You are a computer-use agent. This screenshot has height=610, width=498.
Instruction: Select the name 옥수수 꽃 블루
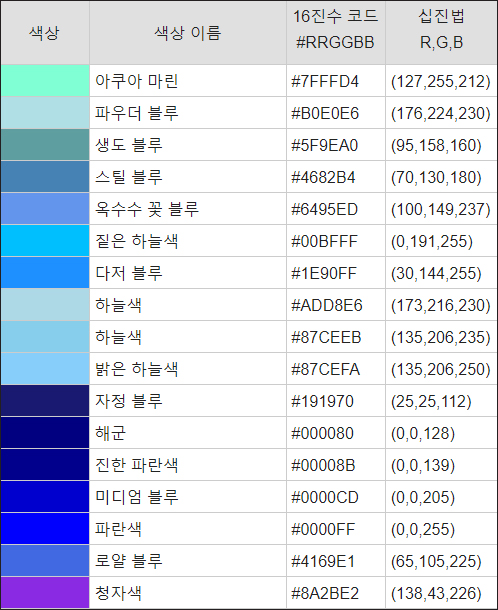[147, 209]
